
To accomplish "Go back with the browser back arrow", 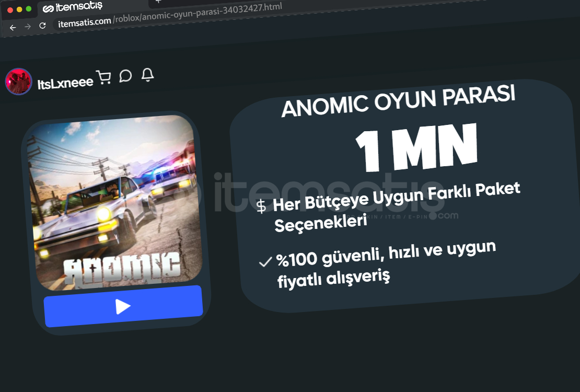I will click(13, 28).
